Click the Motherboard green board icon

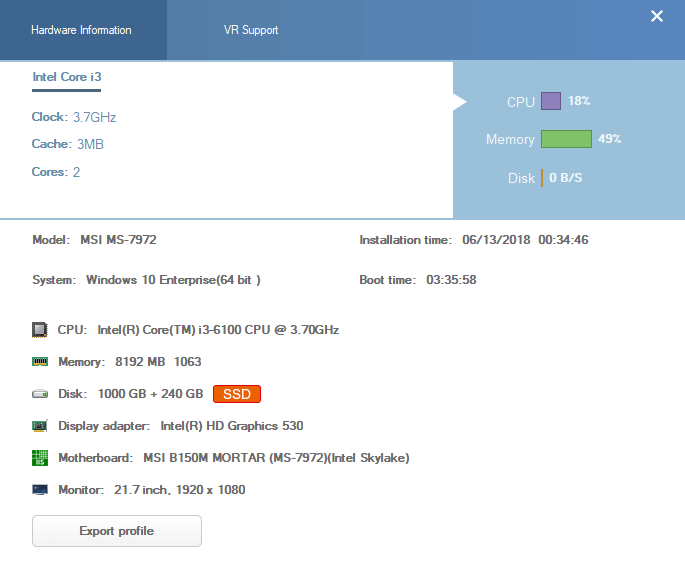tap(40, 458)
